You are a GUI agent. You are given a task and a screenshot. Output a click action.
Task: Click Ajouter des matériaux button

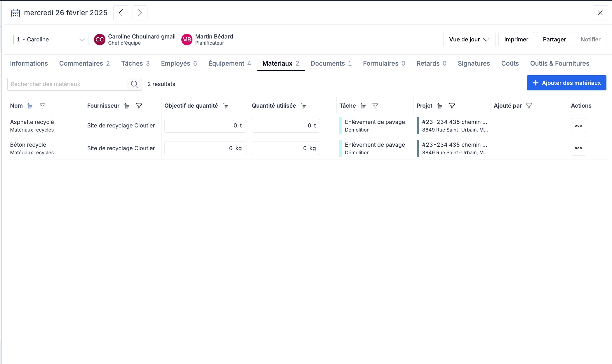click(x=566, y=83)
